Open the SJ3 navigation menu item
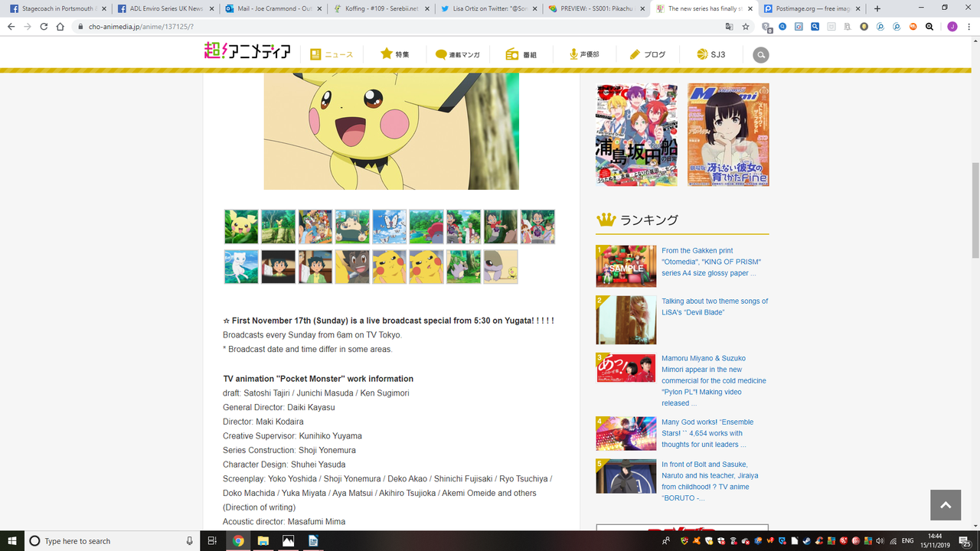 point(711,54)
